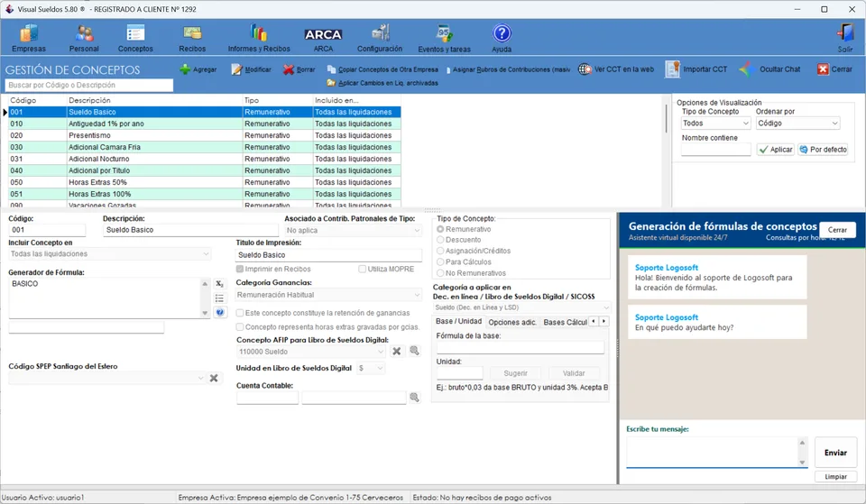Open Asociado a Contrib. Patronales dropdown
Screen dimensions: 866x504
[x=354, y=230]
